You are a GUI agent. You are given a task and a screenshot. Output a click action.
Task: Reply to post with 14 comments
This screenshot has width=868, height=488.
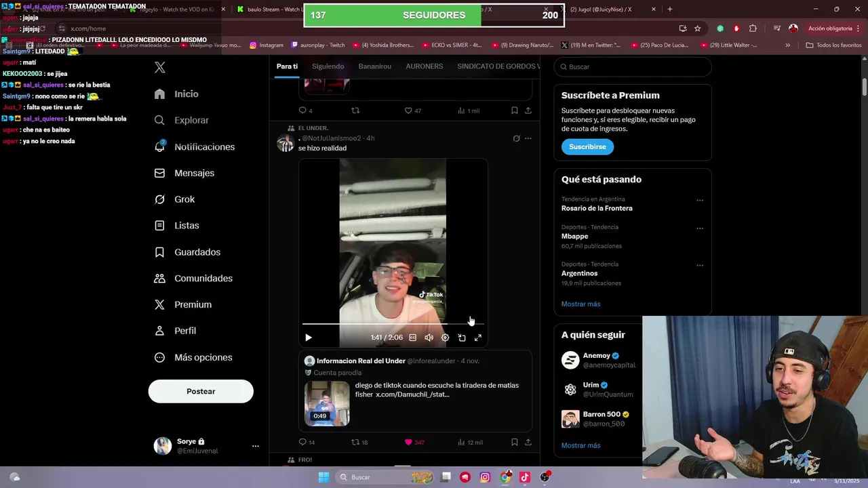(x=307, y=442)
